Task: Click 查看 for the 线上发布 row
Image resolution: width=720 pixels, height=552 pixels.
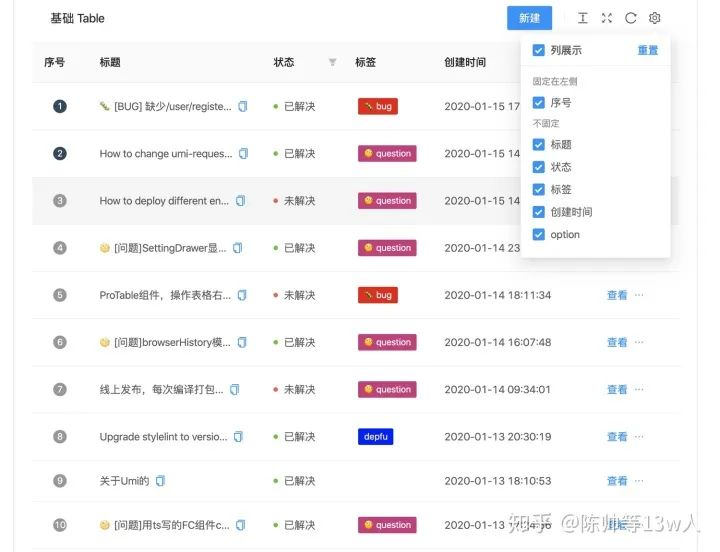Action: click(x=617, y=389)
